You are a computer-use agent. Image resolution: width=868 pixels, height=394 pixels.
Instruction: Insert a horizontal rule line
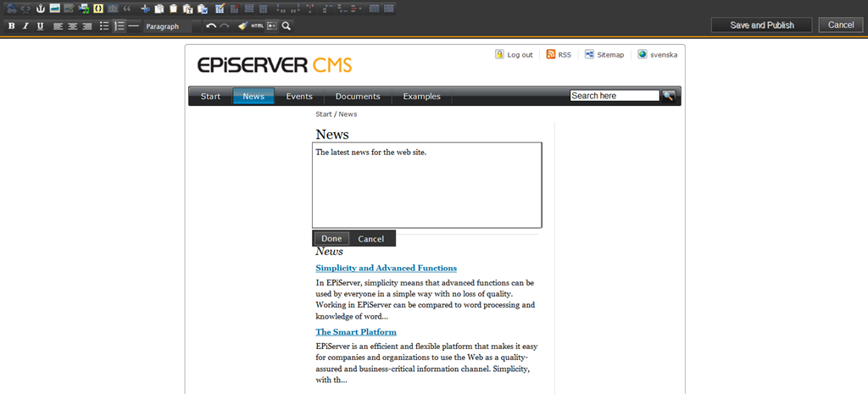click(x=134, y=26)
